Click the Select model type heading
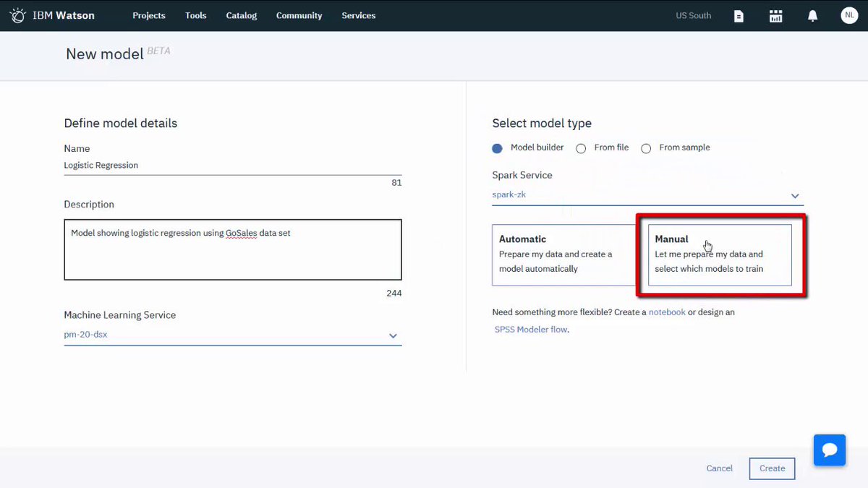The image size is (868, 488). click(x=542, y=124)
